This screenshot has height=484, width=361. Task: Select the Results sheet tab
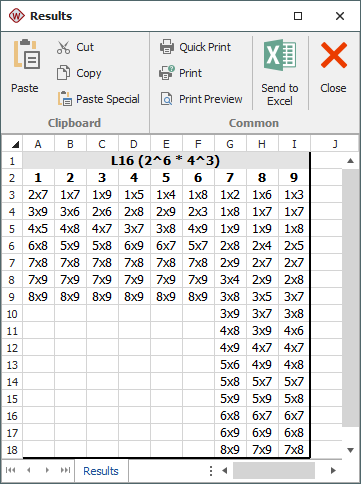click(x=101, y=471)
